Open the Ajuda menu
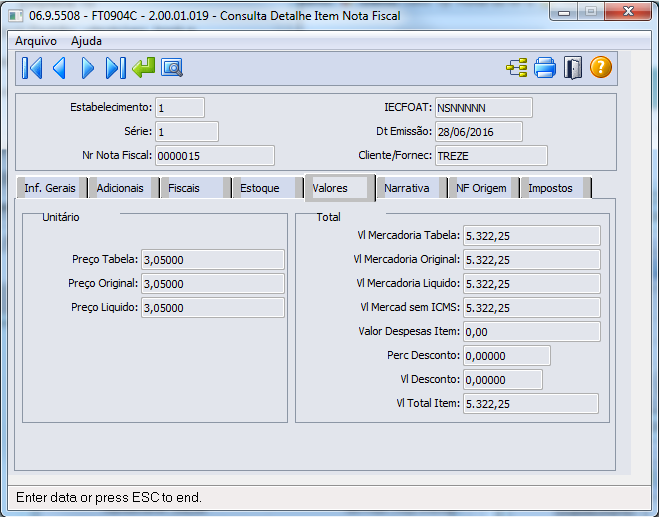 86,41
